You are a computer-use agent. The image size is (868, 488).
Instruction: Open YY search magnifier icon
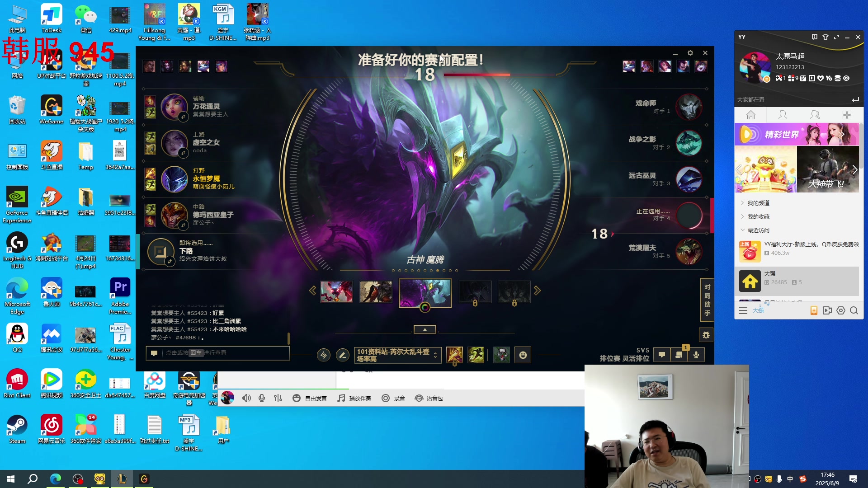[854, 310]
